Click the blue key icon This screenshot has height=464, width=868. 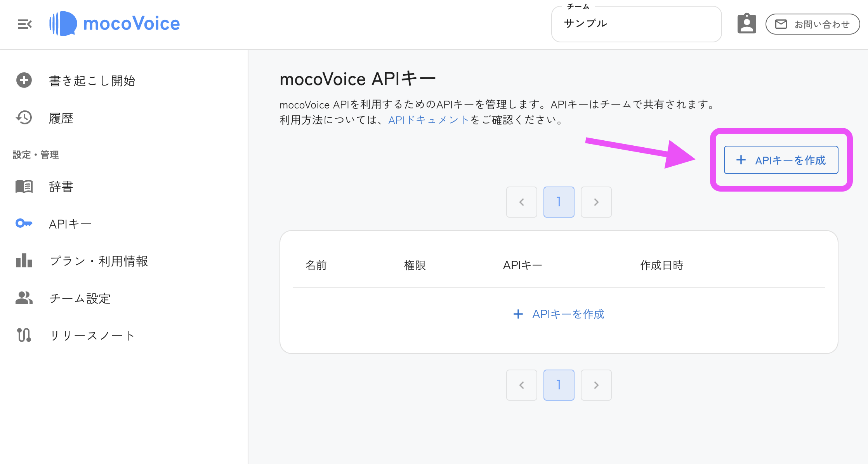[x=24, y=223]
